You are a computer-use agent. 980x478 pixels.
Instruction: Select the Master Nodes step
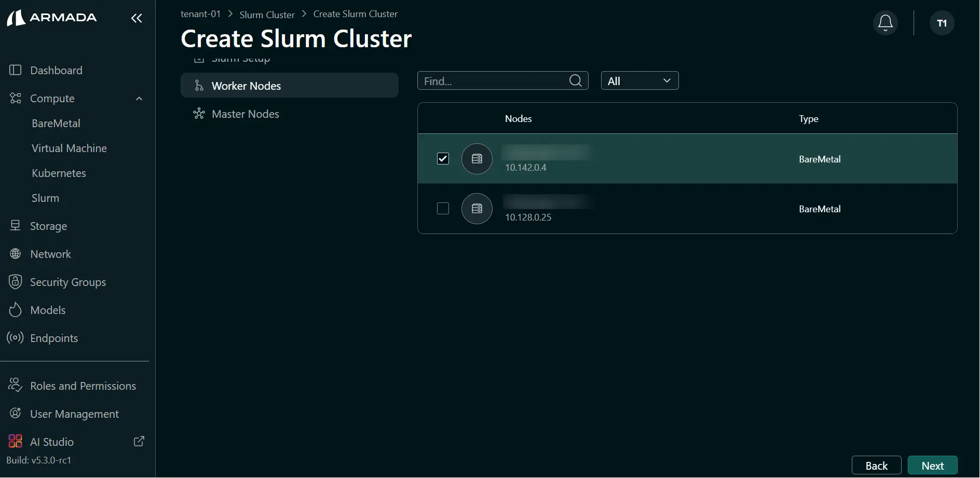(x=290, y=114)
